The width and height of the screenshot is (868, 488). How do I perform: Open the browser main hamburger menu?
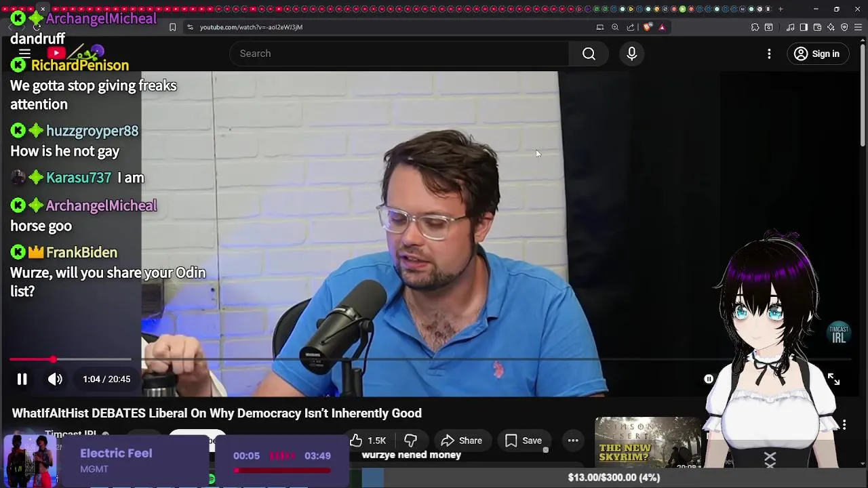(x=858, y=27)
